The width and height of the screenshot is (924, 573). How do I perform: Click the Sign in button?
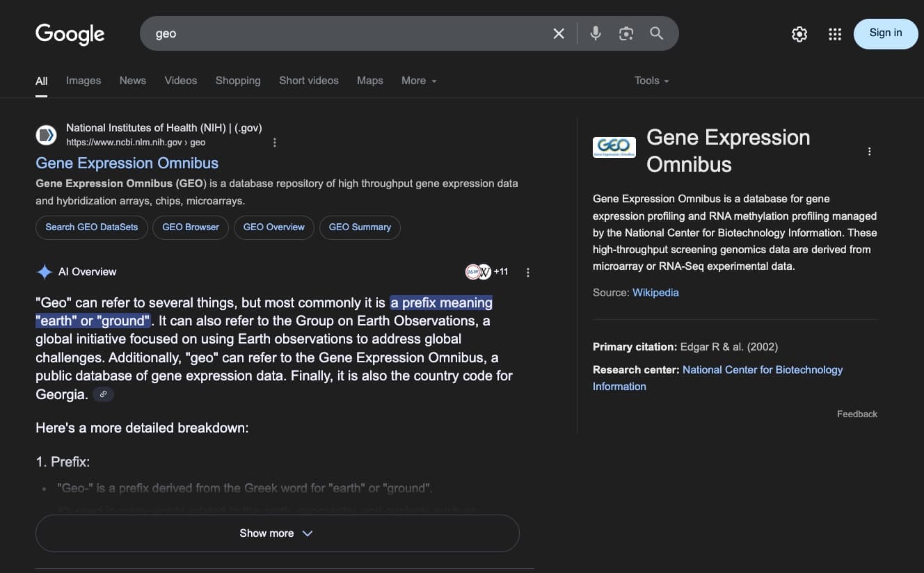tap(886, 33)
